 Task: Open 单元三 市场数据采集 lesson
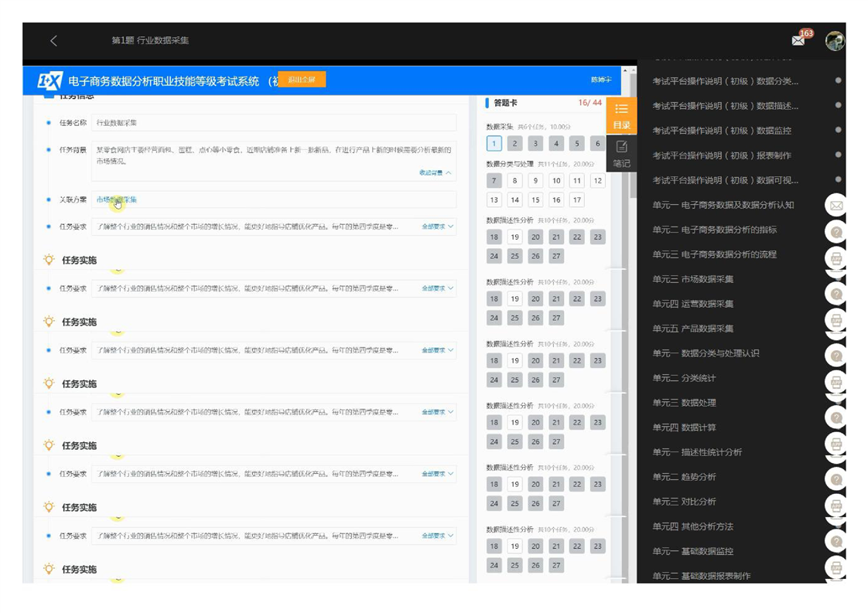pyautogui.click(x=692, y=279)
